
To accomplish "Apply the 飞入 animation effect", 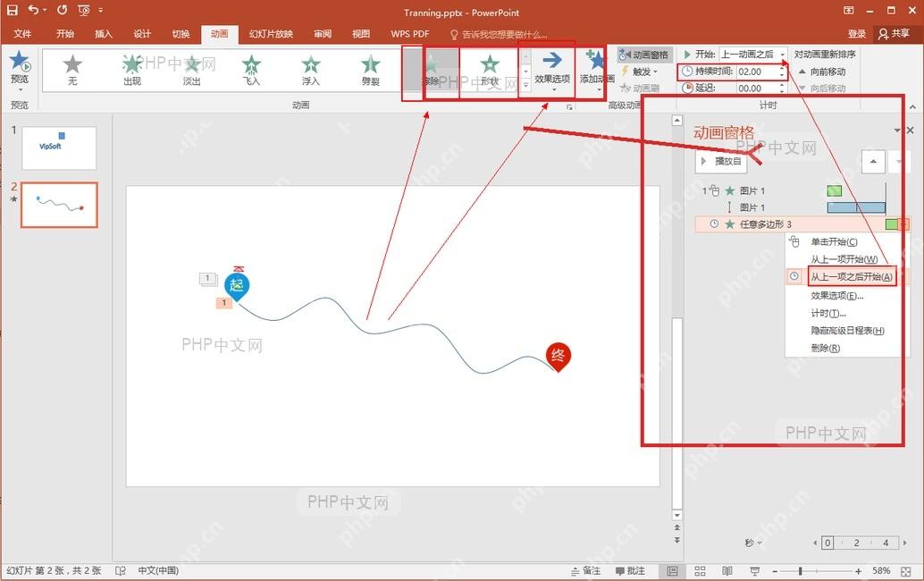I will pos(251,70).
